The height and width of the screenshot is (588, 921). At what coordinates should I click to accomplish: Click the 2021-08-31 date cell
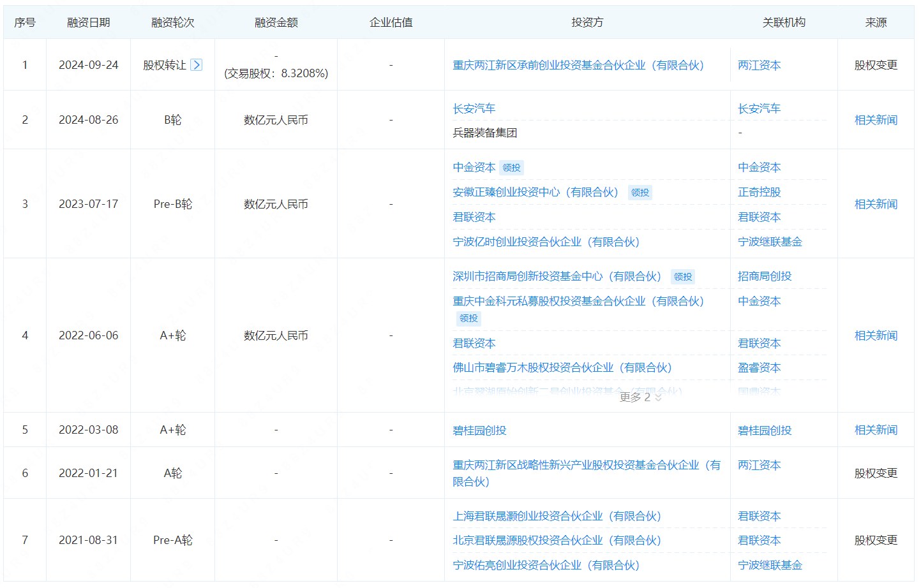89,540
